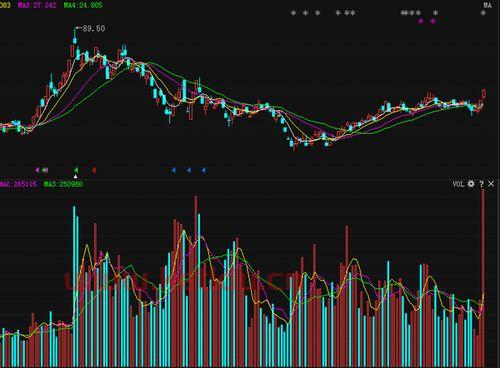Click the leftmost purple event marker
500x368 pixels.
pos(37,170)
